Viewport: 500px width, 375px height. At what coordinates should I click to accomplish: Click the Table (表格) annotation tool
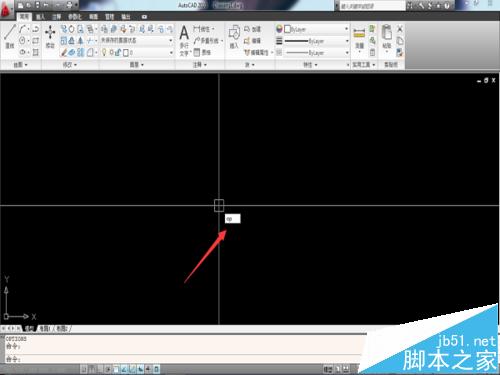203,52
